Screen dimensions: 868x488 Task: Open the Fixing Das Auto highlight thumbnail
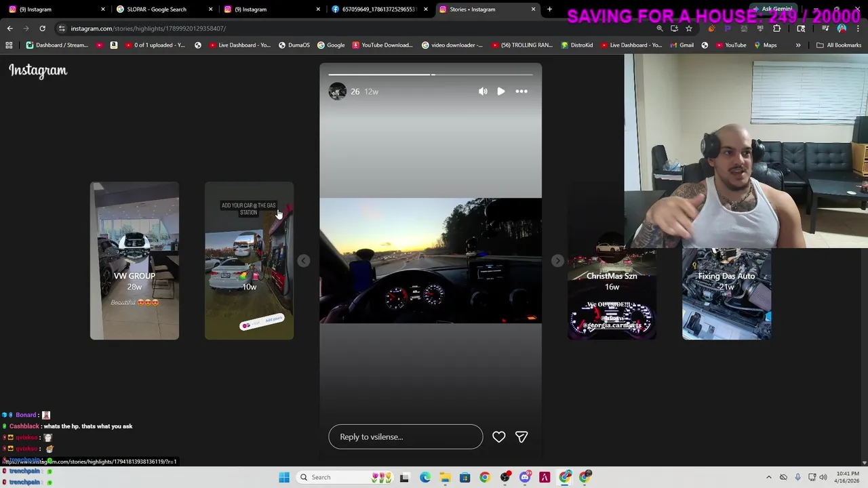click(726, 293)
